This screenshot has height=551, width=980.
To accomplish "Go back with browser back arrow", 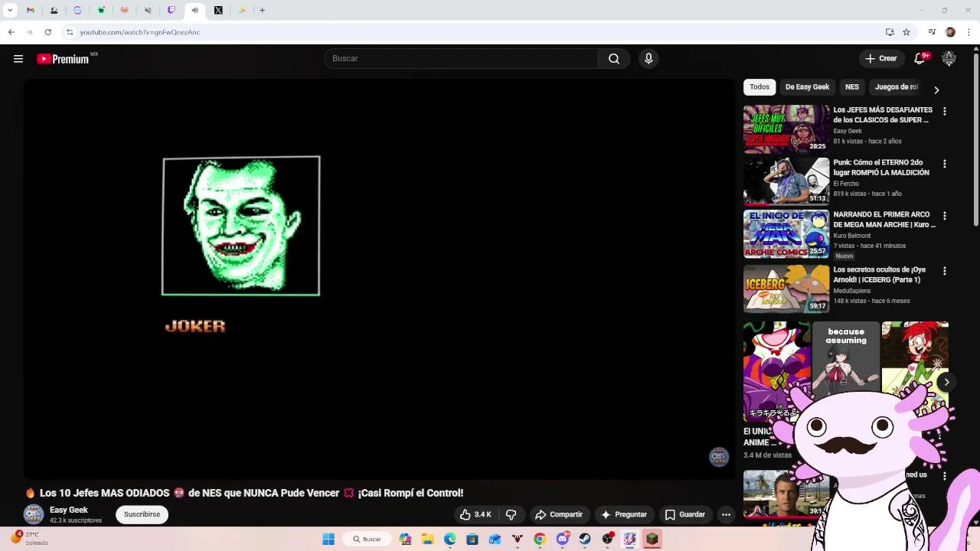I will coord(11,32).
